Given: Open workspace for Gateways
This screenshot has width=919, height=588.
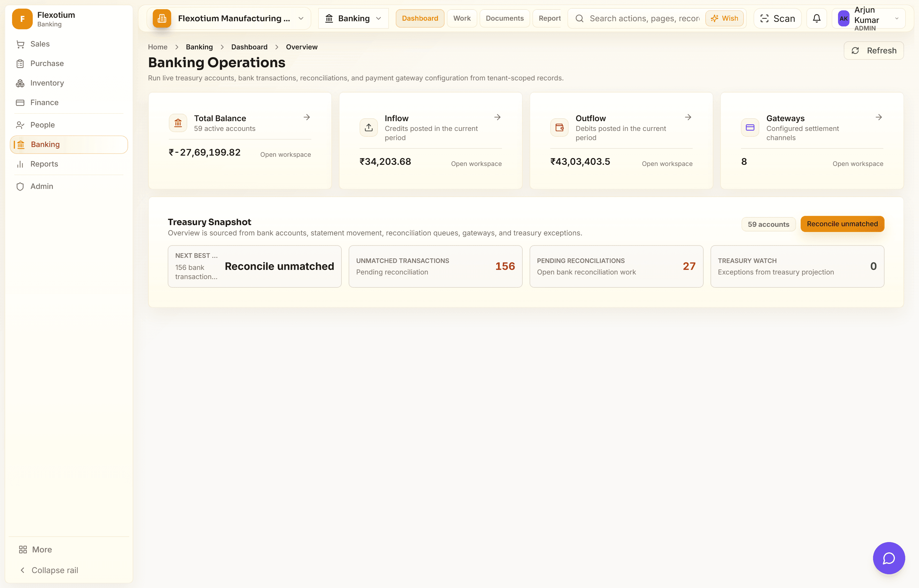Looking at the screenshot, I should (858, 164).
